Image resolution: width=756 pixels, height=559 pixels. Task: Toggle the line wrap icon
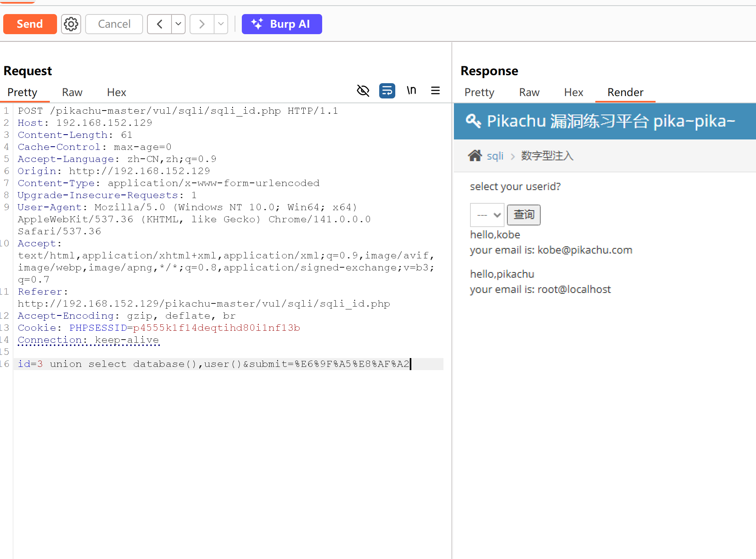click(387, 90)
